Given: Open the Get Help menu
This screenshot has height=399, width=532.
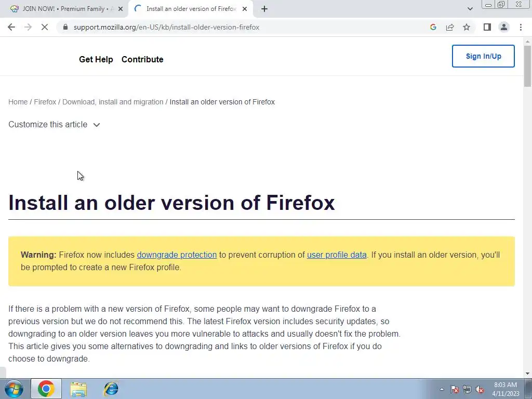Looking at the screenshot, I should (96, 59).
